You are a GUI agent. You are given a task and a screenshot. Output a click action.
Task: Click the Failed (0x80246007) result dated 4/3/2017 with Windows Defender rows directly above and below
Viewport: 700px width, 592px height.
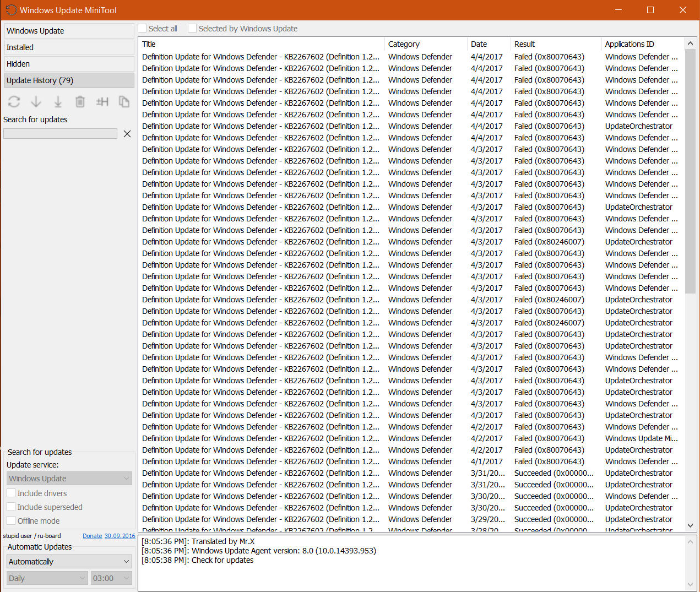click(549, 242)
